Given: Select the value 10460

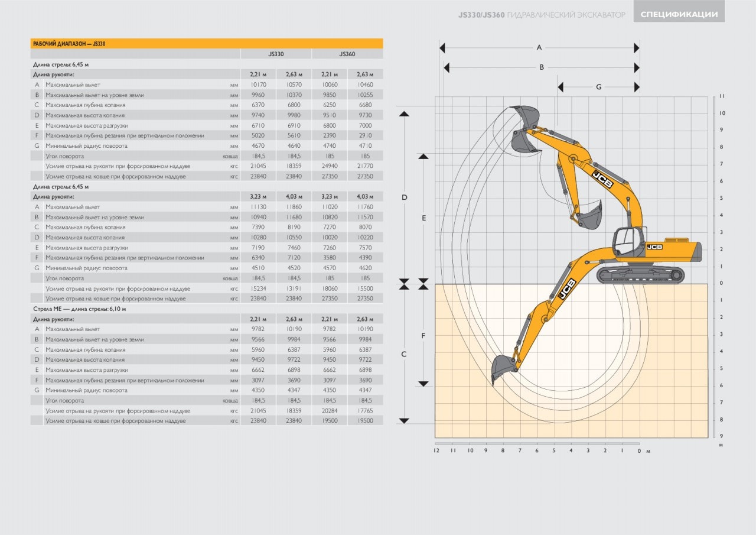Looking at the screenshot, I should pos(365,85).
